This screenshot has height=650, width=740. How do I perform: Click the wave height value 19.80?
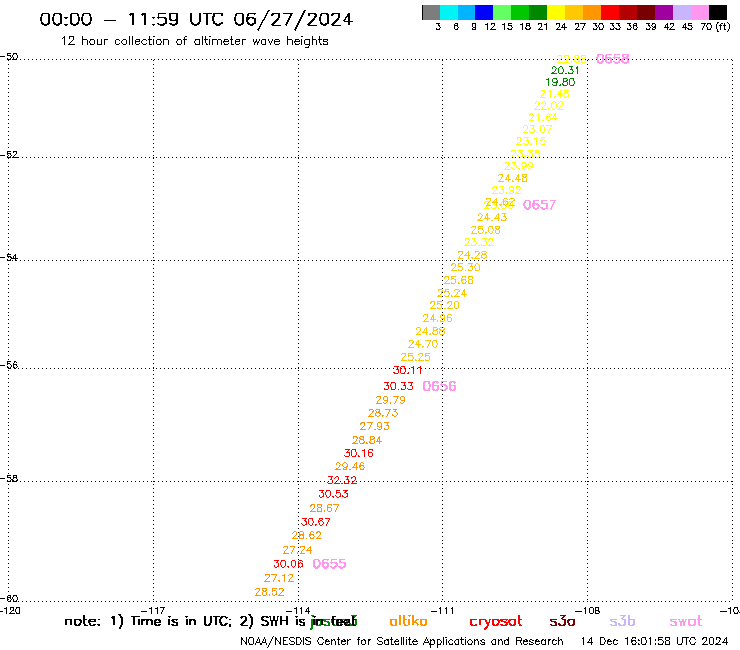coord(560,82)
